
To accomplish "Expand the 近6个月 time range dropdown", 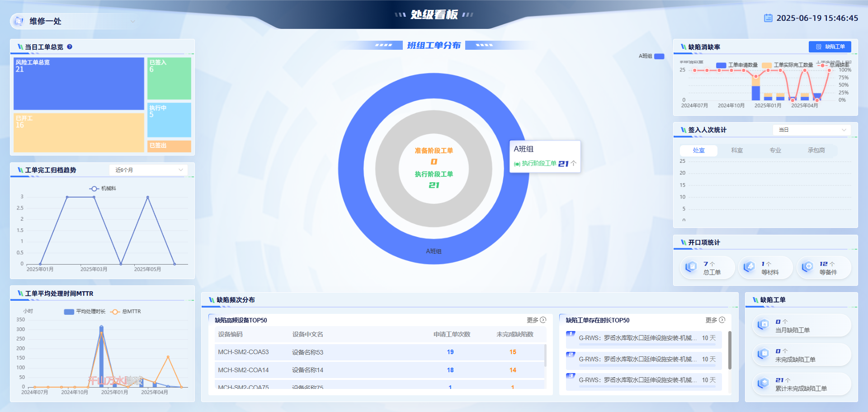I will pos(148,170).
